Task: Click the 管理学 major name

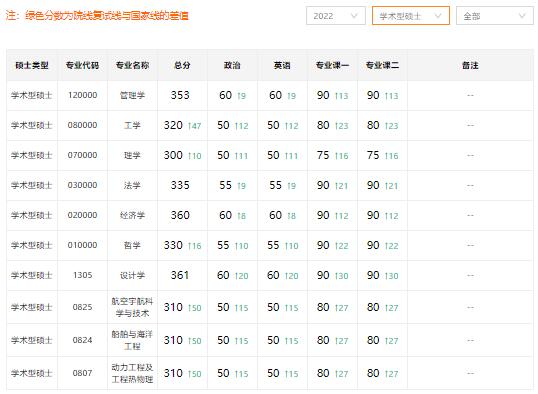Action: [132, 95]
